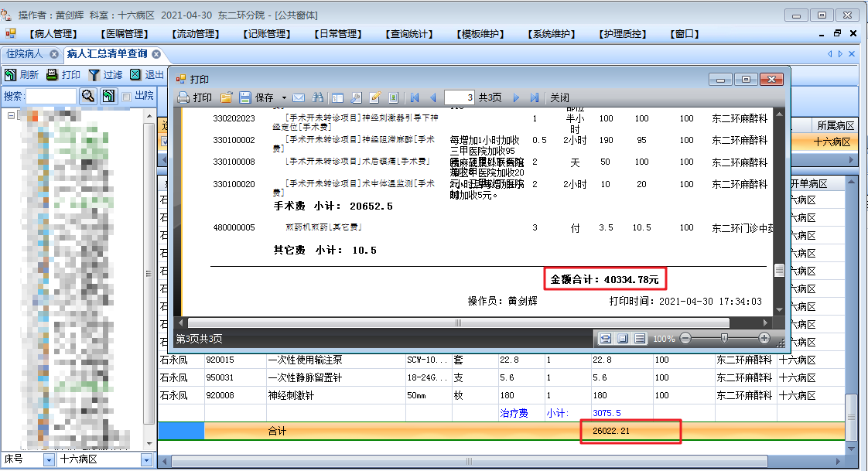This screenshot has height=471, width=868.
Task: Click the zoom out minus button
Action: [x=685, y=338]
